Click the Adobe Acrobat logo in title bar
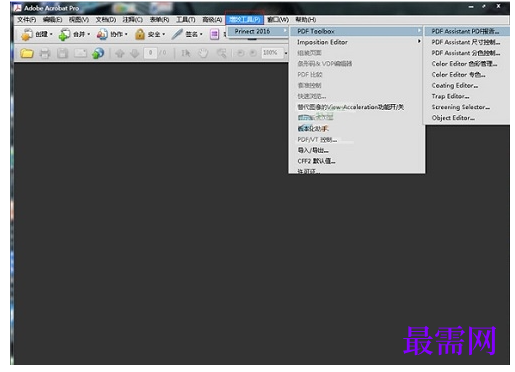 point(18,8)
